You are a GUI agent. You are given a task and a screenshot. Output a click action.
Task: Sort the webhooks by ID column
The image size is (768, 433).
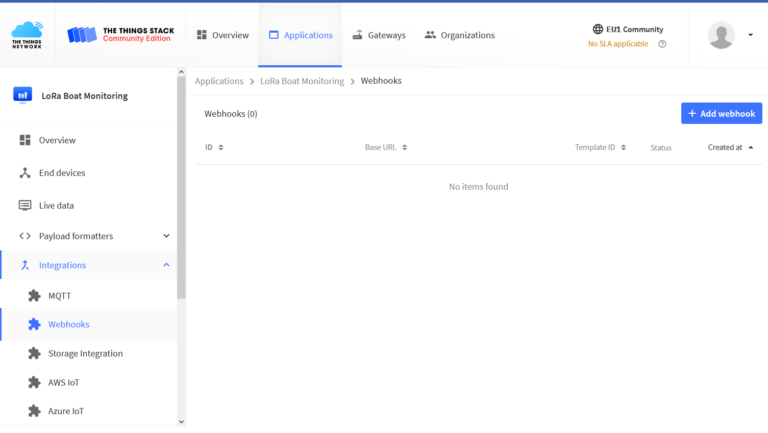pos(214,148)
